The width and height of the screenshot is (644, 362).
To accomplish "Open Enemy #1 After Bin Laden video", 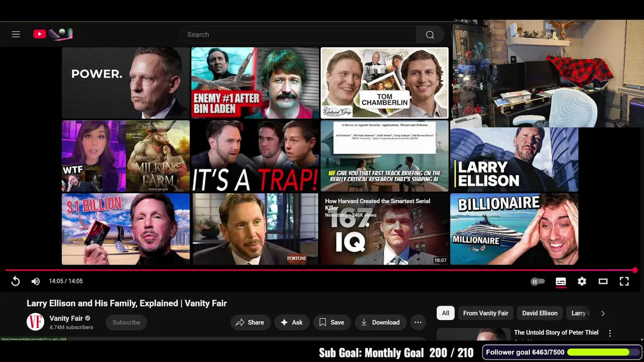I will point(255,83).
